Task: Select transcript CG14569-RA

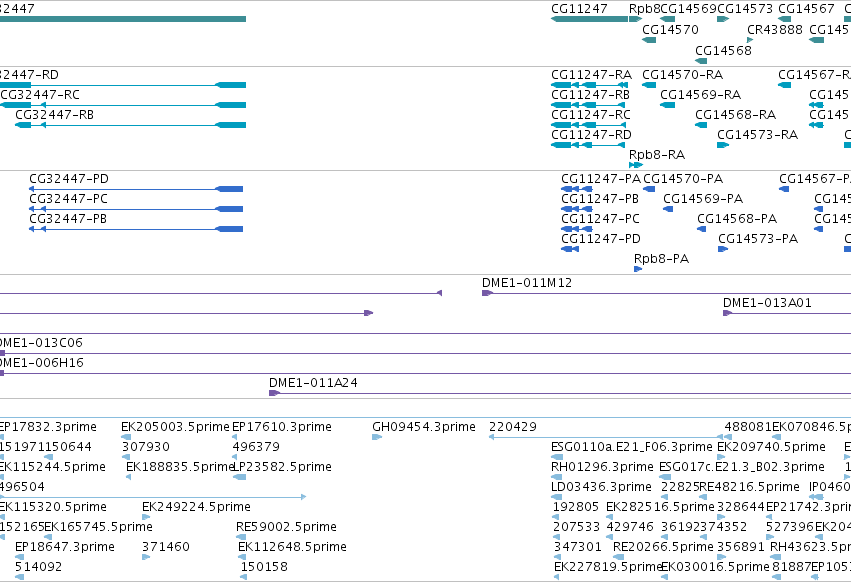Action: point(701,94)
